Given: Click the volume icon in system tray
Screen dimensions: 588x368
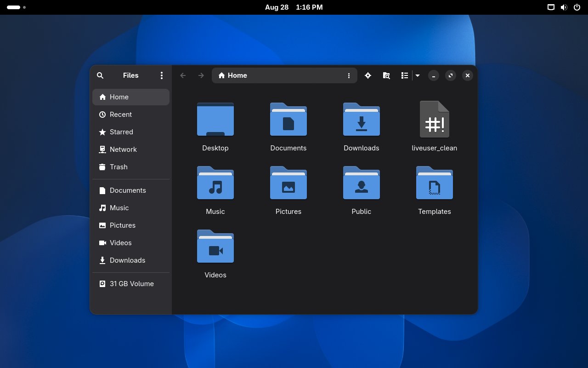Looking at the screenshot, I should tap(564, 7).
